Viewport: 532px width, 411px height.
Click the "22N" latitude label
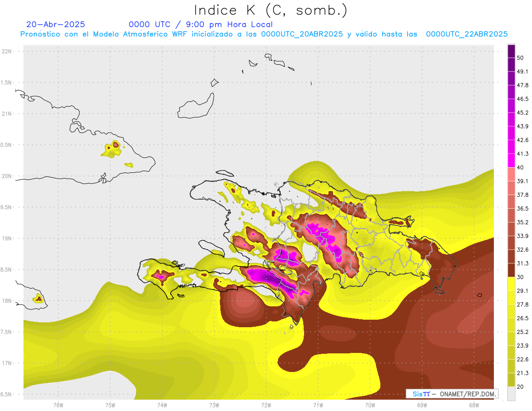click(7, 51)
